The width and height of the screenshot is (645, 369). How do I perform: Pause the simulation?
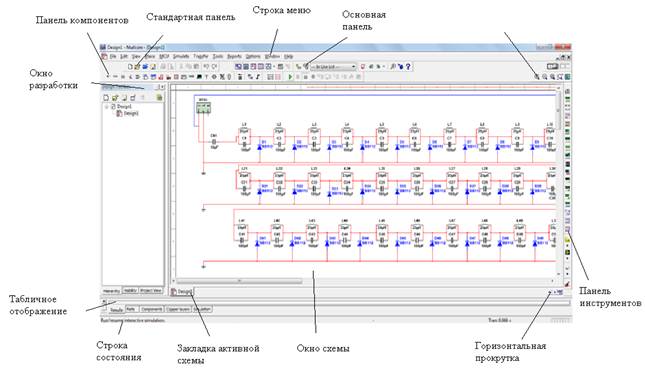pos(298,77)
